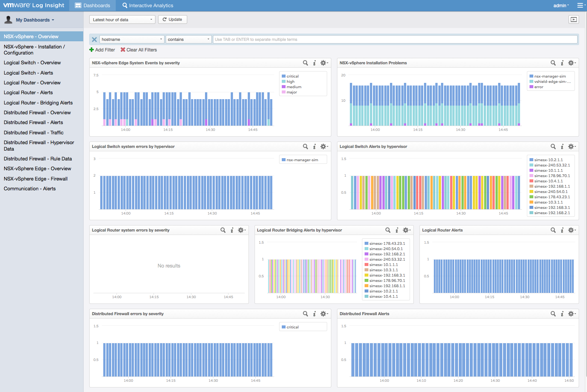Open gear menu of Logical Router system errors
This screenshot has width=587, height=392.
pyautogui.click(x=241, y=230)
